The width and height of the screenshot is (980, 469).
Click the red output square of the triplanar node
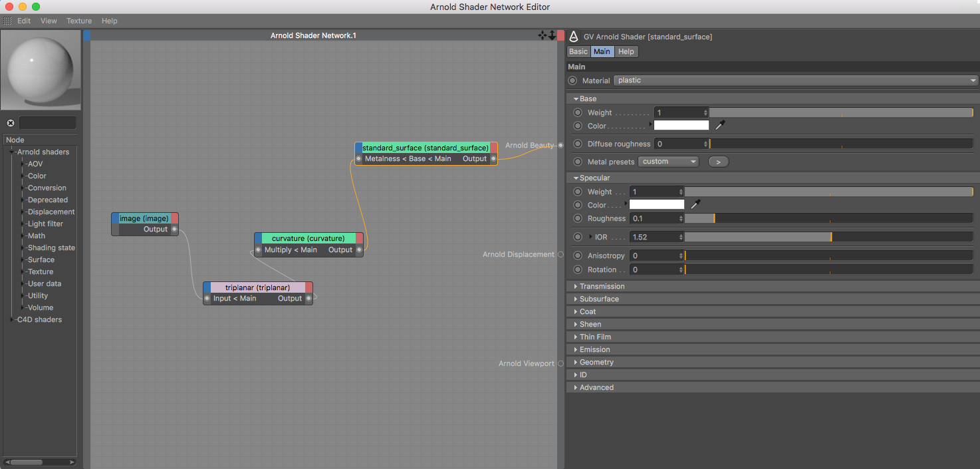[309, 287]
